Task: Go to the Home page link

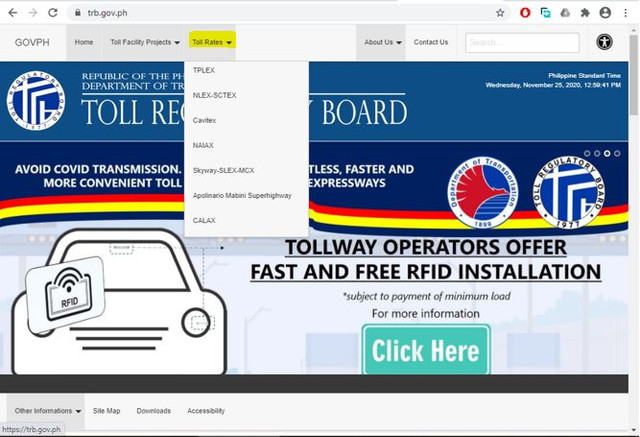Action: pyautogui.click(x=84, y=42)
